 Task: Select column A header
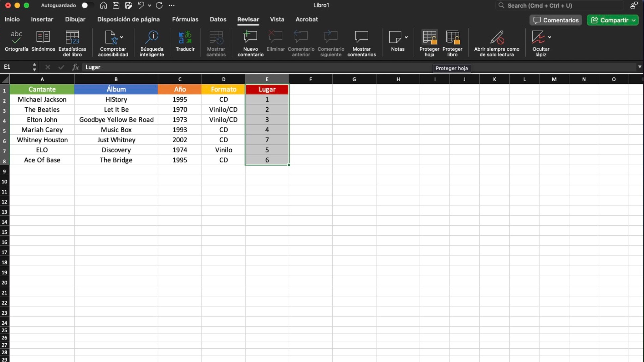[42, 79]
